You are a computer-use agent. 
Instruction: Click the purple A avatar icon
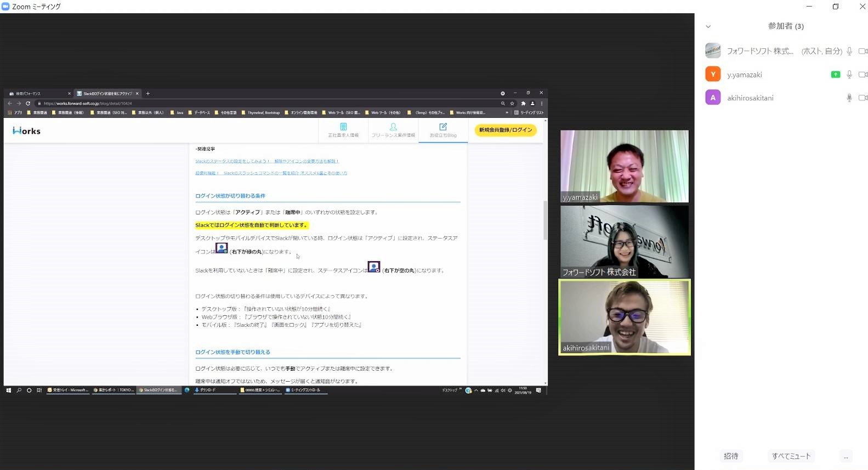(713, 98)
